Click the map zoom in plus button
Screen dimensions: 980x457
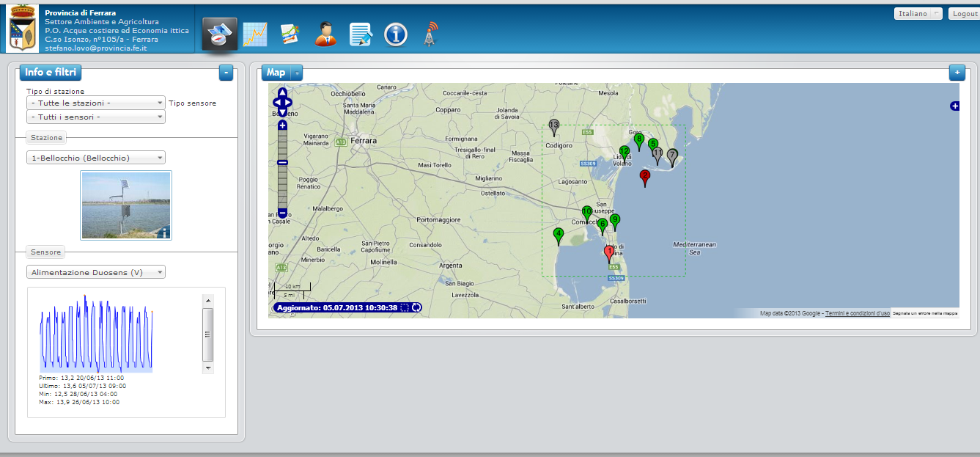(x=282, y=125)
